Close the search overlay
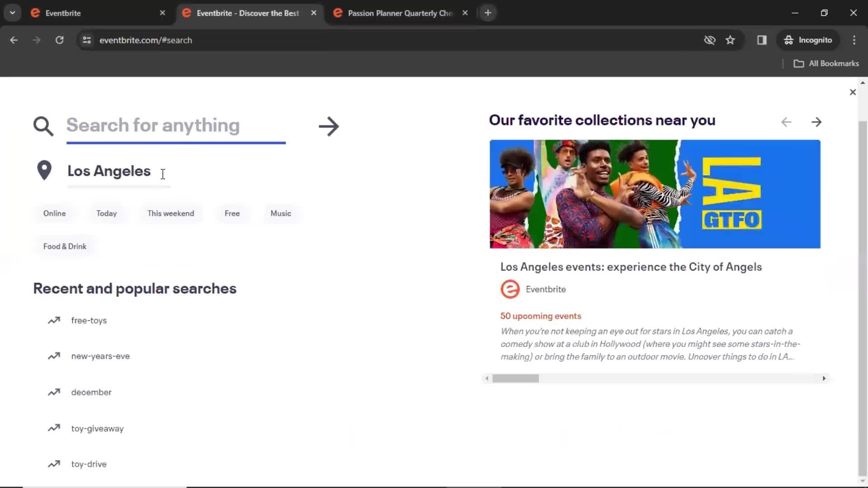 pos(853,92)
